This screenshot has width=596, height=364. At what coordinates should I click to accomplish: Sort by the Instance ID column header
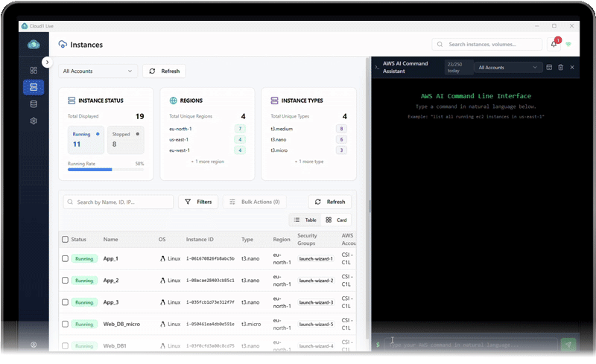click(200, 240)
